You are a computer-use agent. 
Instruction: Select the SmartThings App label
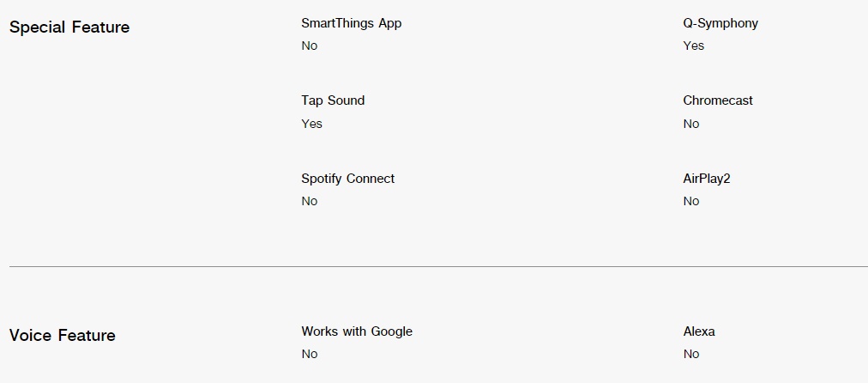352,24
